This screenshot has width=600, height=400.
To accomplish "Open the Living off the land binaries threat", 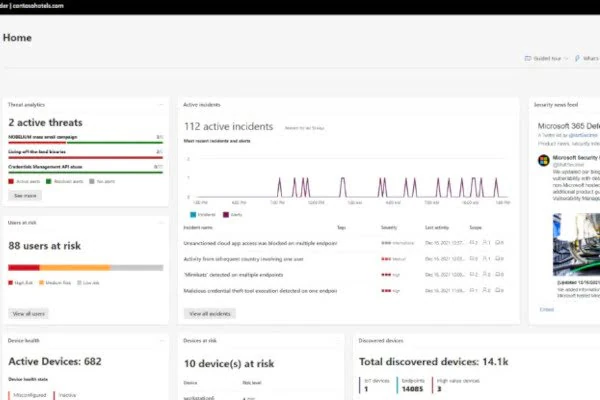I will 37,152.
